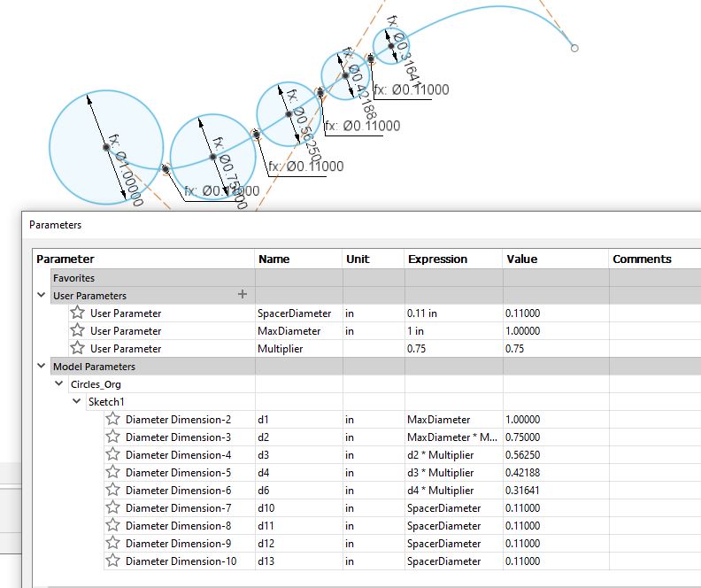Click the Parameter column header
This screenshot has width=701, height=588.
click(65, 259)
